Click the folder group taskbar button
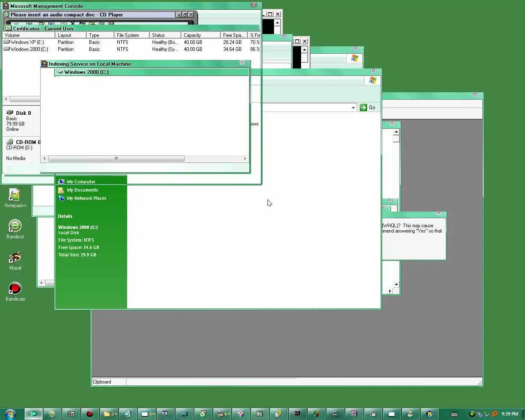 coord(109,414)
